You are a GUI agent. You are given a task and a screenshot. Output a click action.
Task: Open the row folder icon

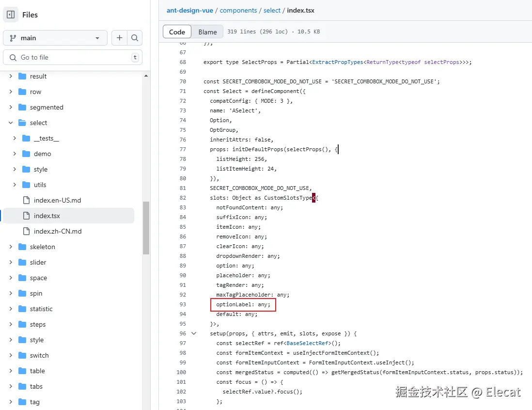[22, 92]
